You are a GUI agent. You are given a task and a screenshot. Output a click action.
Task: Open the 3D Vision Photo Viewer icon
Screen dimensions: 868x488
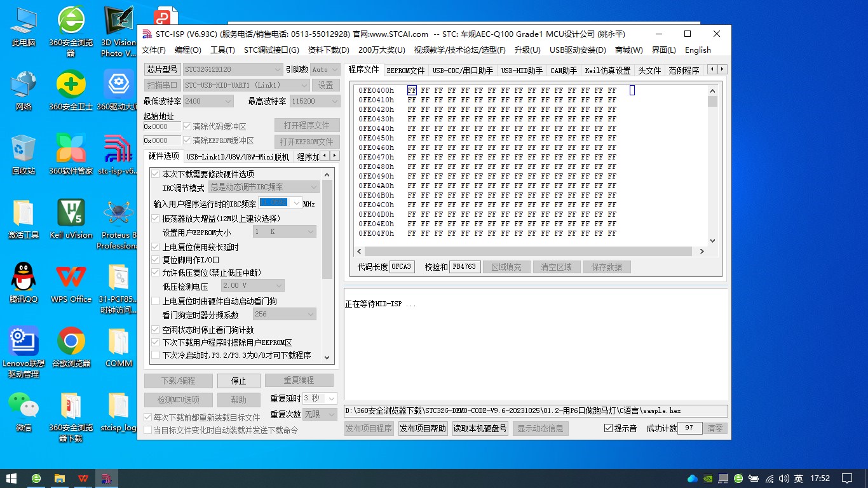pos(119,32)
